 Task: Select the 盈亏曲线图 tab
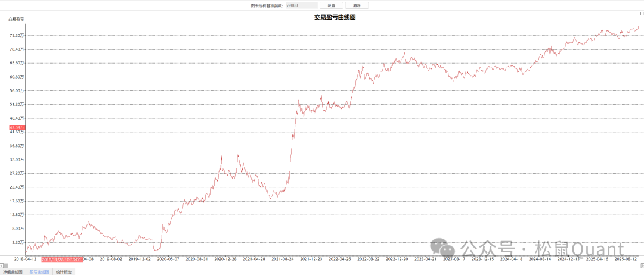[39, 271]
